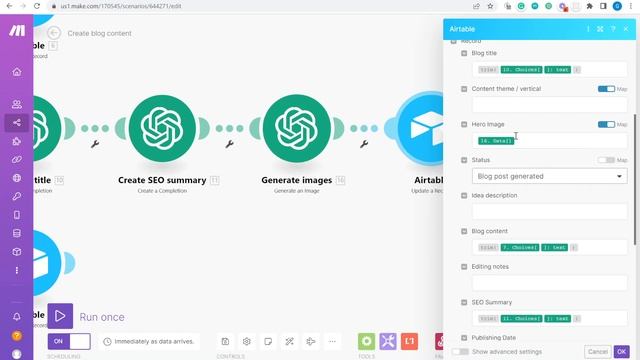Open Airtable panel options dots menu
The width and height of the screenshot is (640, 360).
(x=588, y=29)
